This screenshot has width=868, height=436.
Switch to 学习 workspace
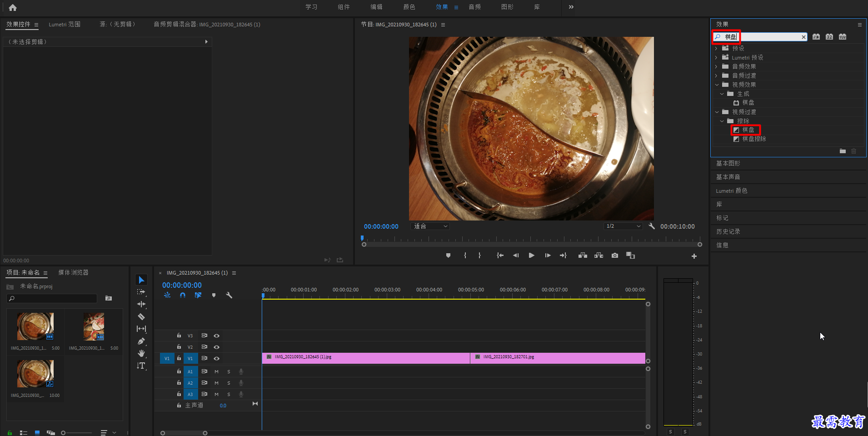(311, 7)
